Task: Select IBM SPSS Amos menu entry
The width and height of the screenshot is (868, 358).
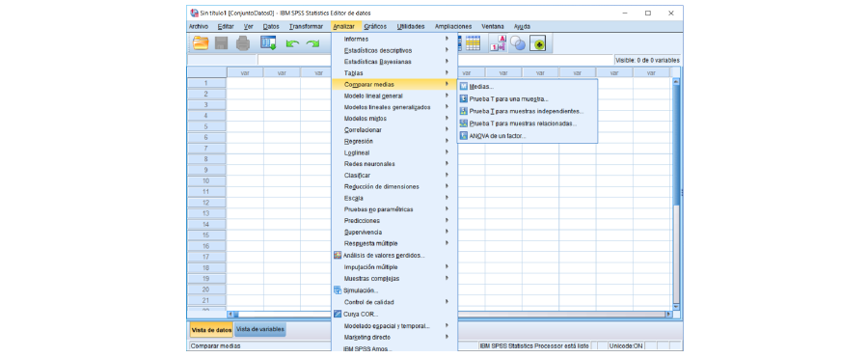Action: click(394, 349)
